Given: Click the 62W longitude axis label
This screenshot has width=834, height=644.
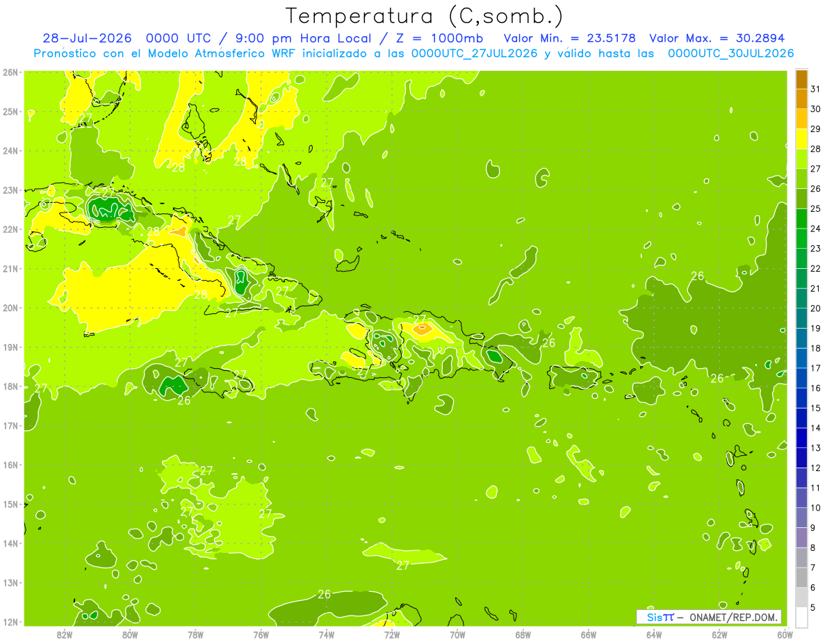Looking at the screenshot, I should click(719, 634).
